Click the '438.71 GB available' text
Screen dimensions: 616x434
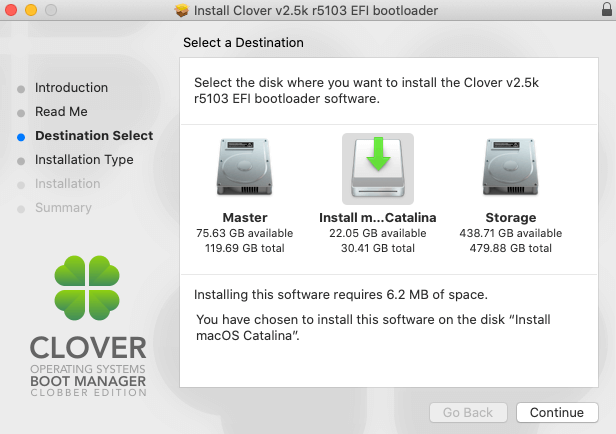511,233
